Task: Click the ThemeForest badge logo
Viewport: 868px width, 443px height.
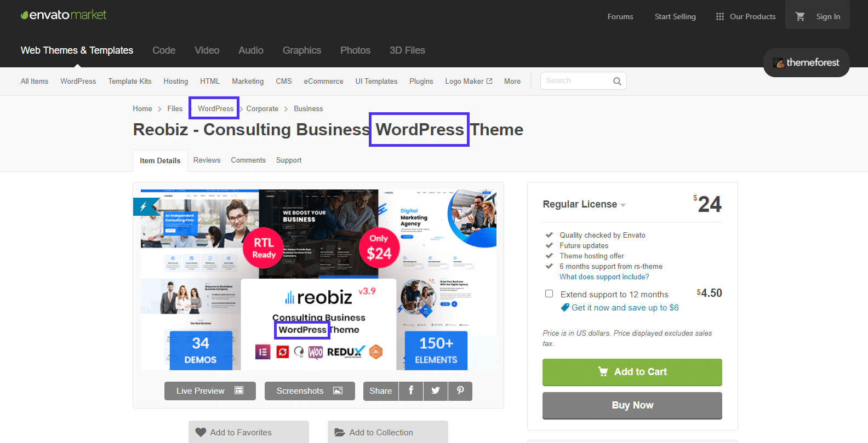Action: click(806, 62)
